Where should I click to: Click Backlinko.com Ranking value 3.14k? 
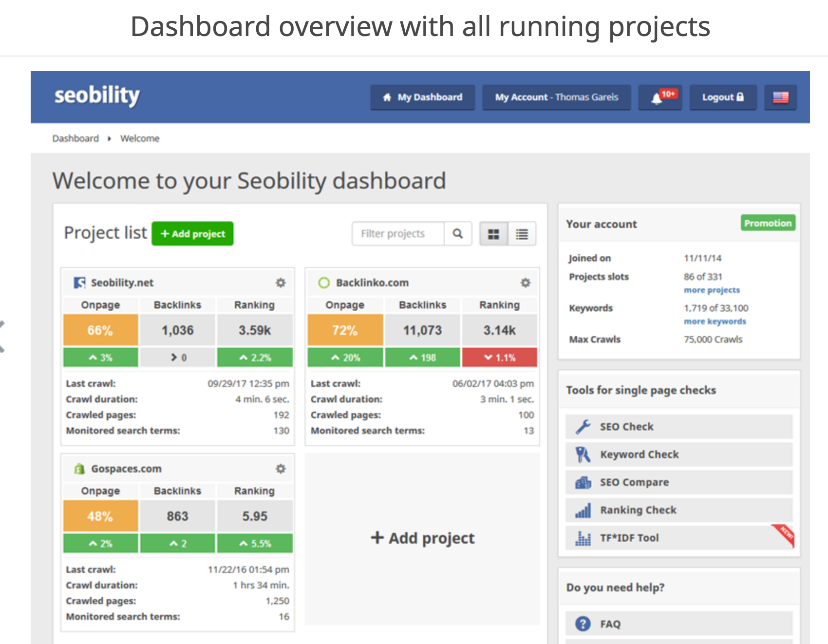(x=500, y=330)
